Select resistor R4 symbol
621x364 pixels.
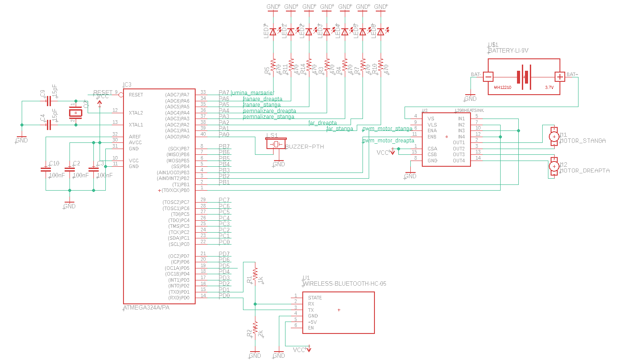[345, 66]
